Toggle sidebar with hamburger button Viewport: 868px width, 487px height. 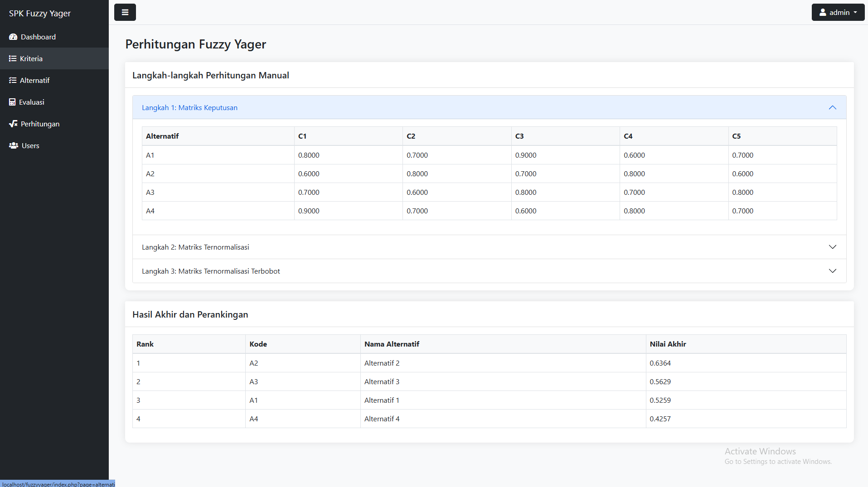coord(125,12)
